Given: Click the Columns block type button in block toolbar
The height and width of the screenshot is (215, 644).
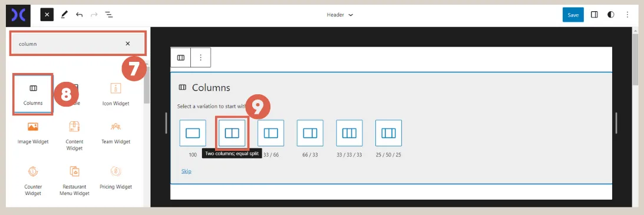Looking at the screenshot, I should pyautogui.click(x=181, y=58).
